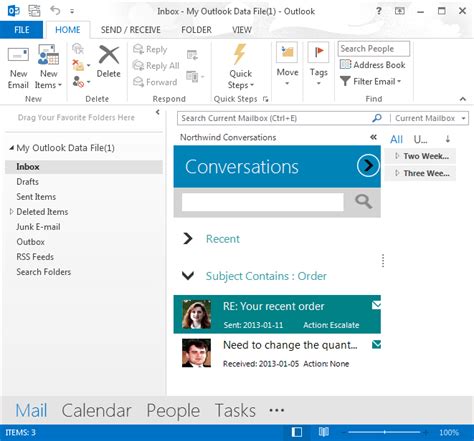Switch to SEND / RECEIVE tab
The width and height of the screenshot is (474, 441).
point(131,30)
